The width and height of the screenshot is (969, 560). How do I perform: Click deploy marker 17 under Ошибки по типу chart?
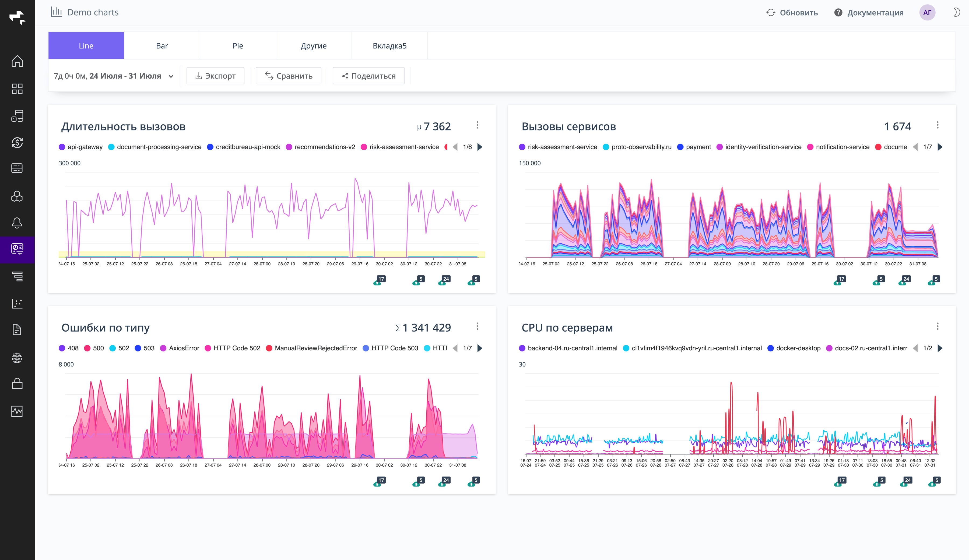click(x=380, y=482)
